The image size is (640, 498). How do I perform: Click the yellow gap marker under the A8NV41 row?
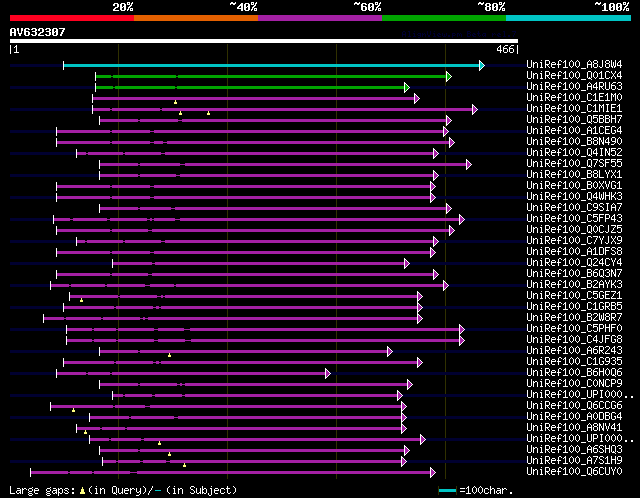point(85,432)
